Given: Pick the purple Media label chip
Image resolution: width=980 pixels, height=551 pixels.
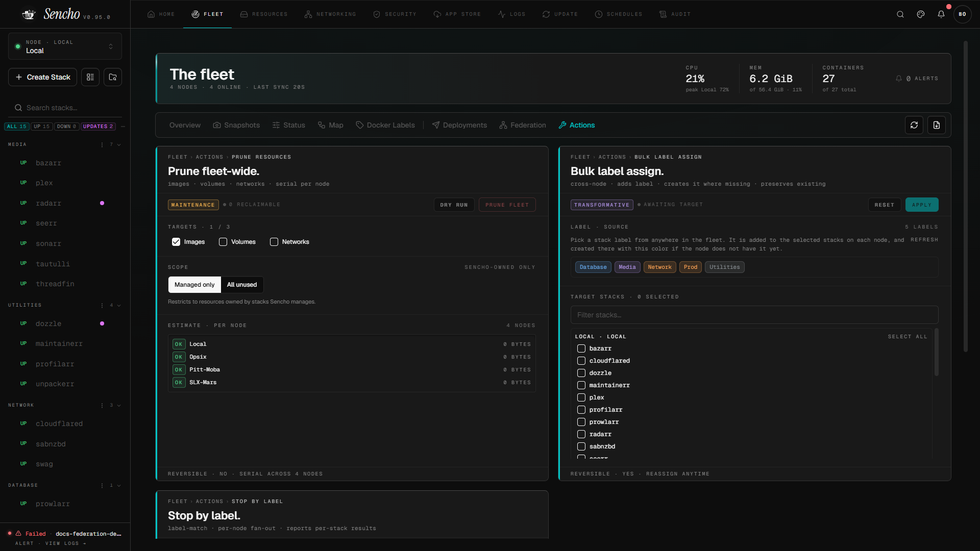Looking at the screenshot, I should [627, 267].
